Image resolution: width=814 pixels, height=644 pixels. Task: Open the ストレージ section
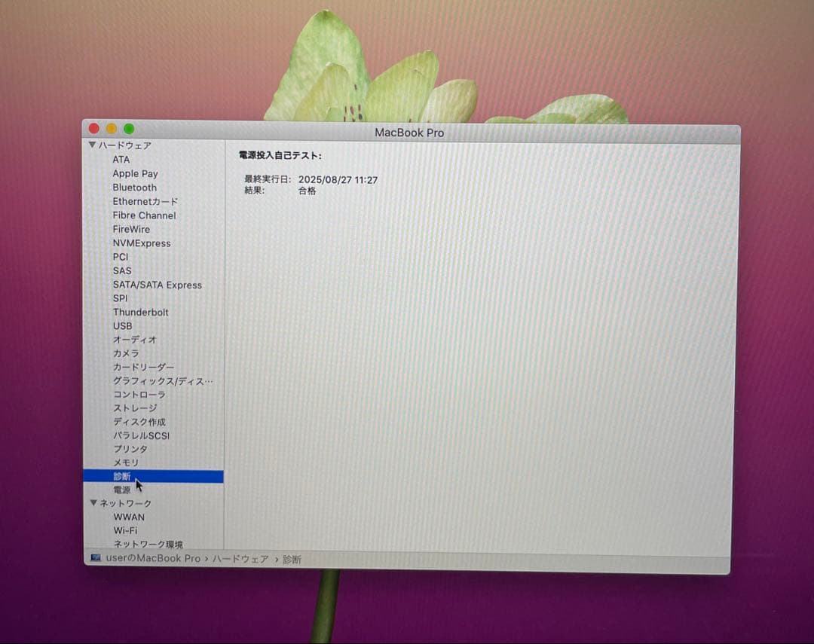point(136,408)
